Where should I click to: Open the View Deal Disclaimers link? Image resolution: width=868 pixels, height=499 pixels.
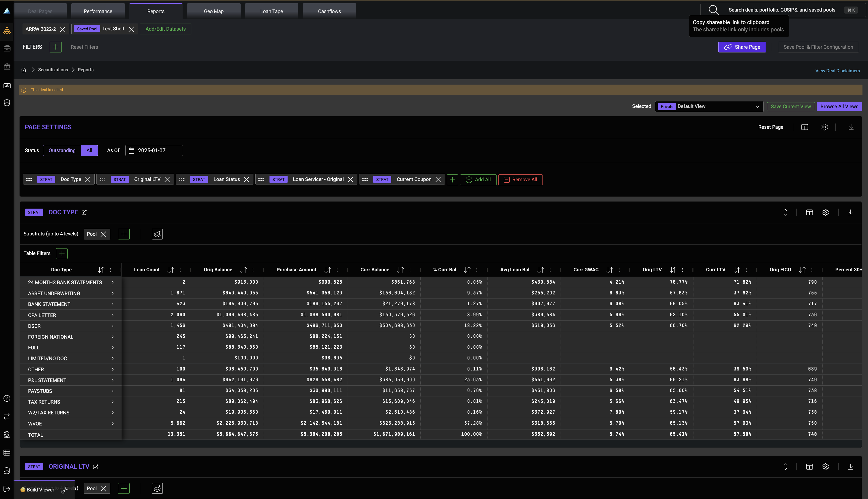click(x=837, y=71)
